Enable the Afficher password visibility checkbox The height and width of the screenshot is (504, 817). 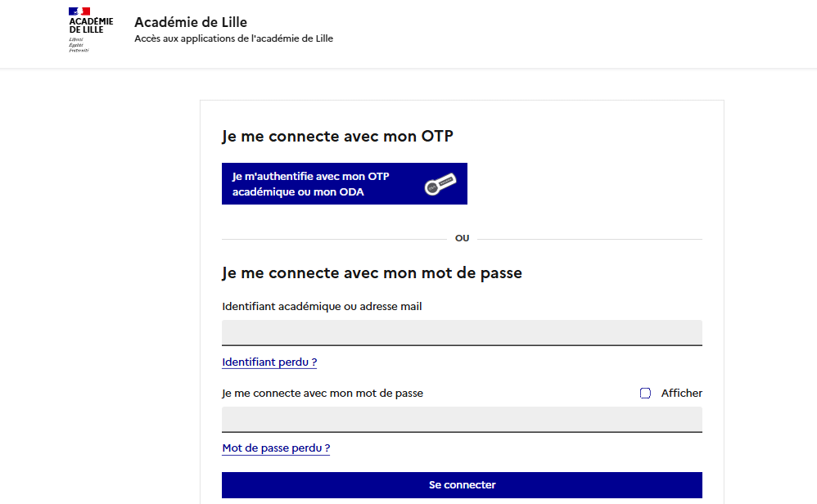click(x=646, y=393)
